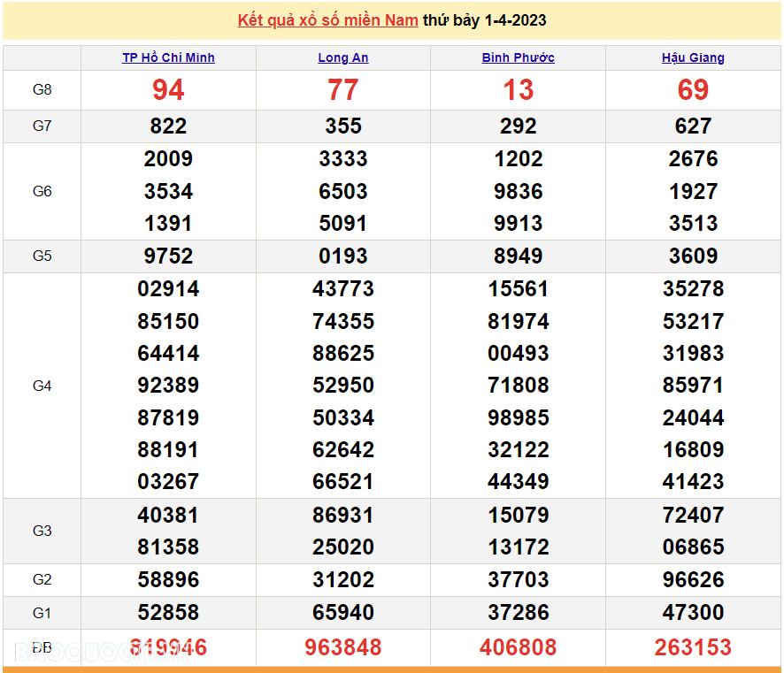Select the G1 number 47300
The width and height of the screenshot is (784, 673).
(x=693, y=612)
